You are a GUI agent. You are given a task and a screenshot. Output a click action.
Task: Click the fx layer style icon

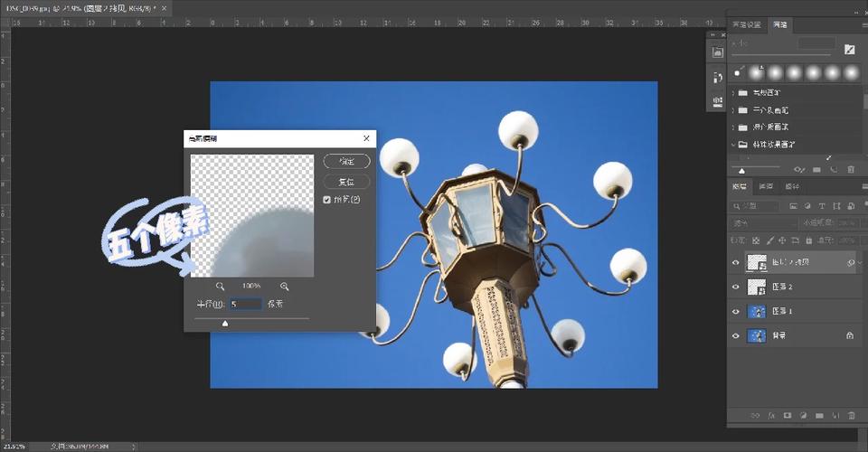[x=769, y=416]
